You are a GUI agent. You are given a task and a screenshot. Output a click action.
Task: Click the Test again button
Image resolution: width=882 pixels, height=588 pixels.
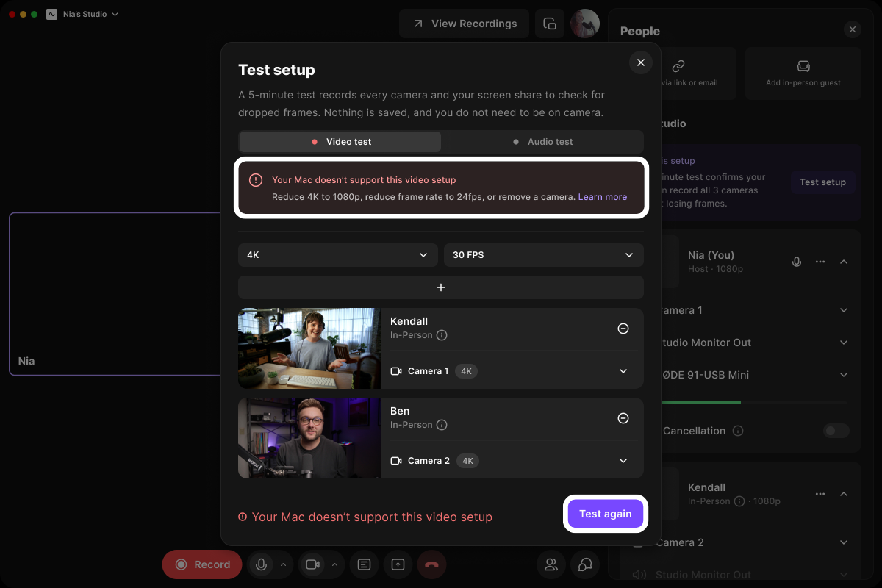606,514
